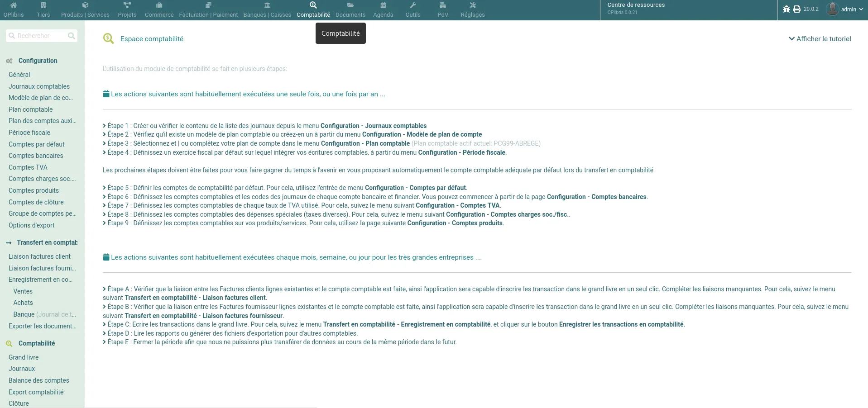The height and width of the screenshot is (408, 868).
Task: Open Comptes TVA sidebar entry
Action: click(28, 167)
